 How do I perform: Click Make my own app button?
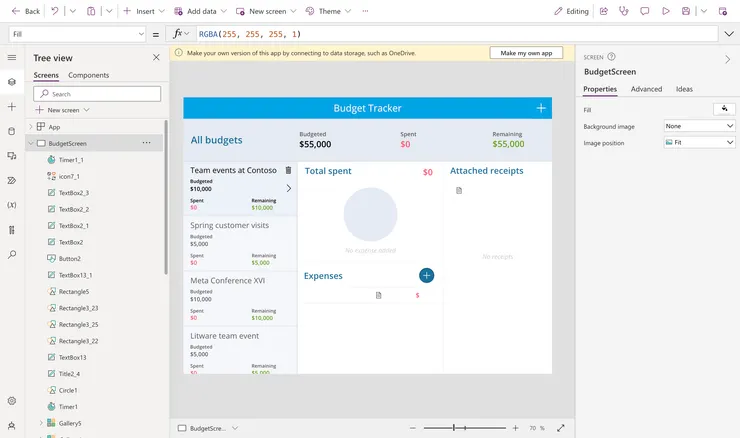(x=526, y=53)
